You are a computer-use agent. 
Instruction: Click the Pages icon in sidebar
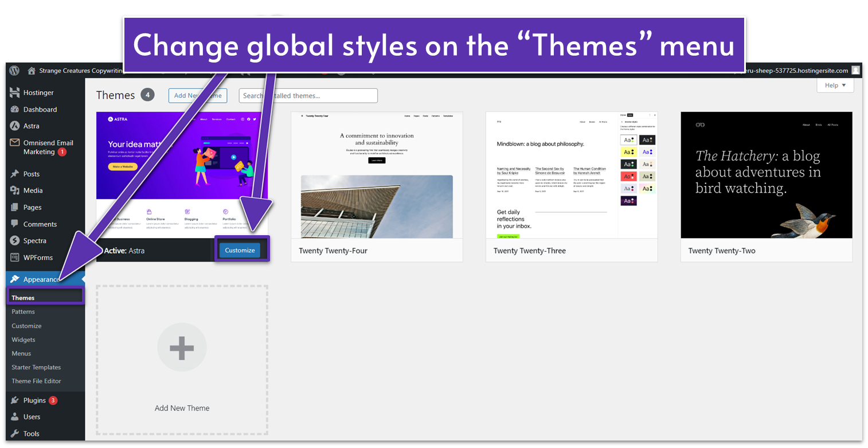(x=15, y=207)
